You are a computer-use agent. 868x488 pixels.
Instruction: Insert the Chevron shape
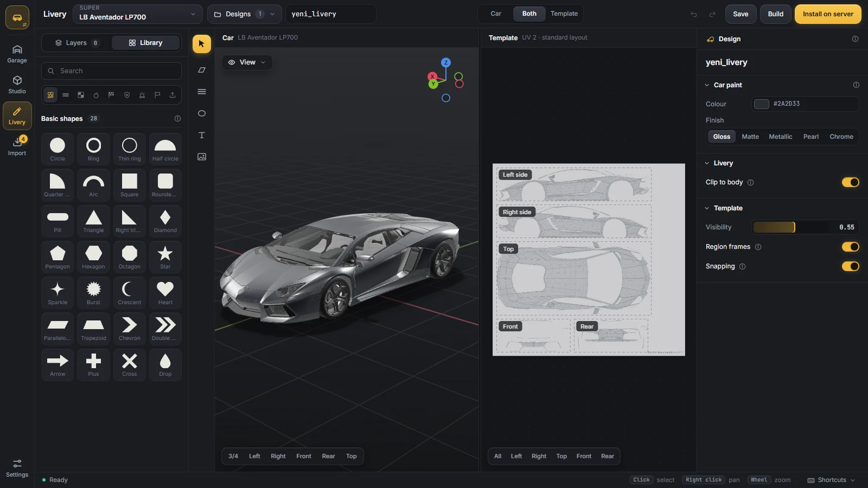[130, 329]
